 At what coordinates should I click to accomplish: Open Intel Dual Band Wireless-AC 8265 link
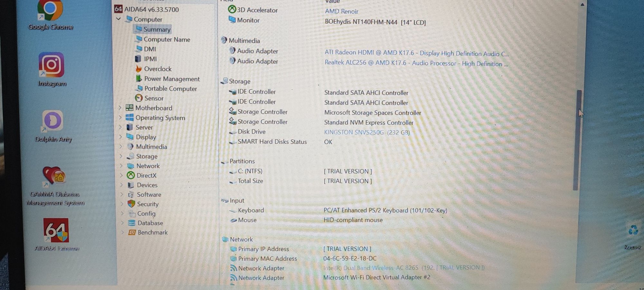click(404, 268)
